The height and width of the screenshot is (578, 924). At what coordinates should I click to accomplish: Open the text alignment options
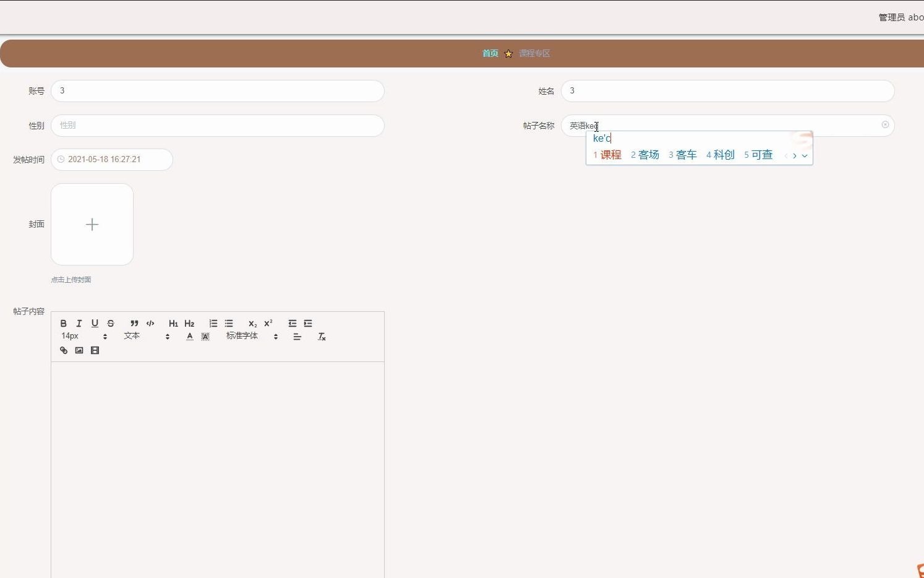(297, 337)
